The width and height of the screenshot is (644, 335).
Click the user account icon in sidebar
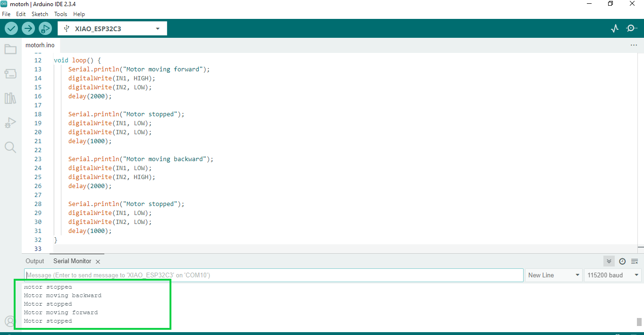pyautogui.click(x=10, y=322)
